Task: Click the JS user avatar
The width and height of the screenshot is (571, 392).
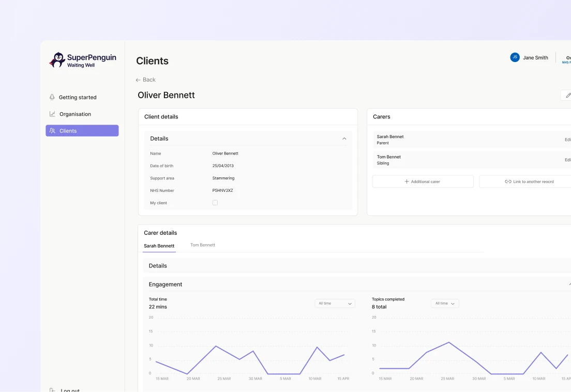Action: 515,57
